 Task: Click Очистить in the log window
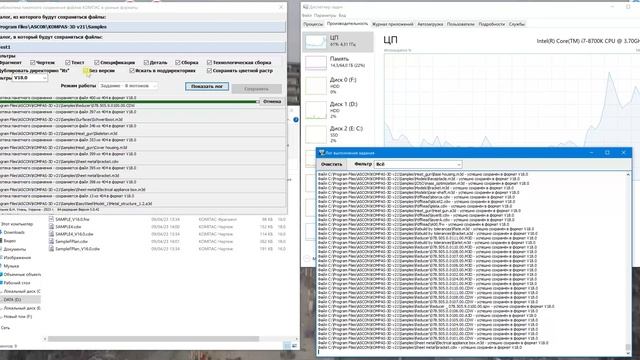pyautogui.click(x=331, y=164)
